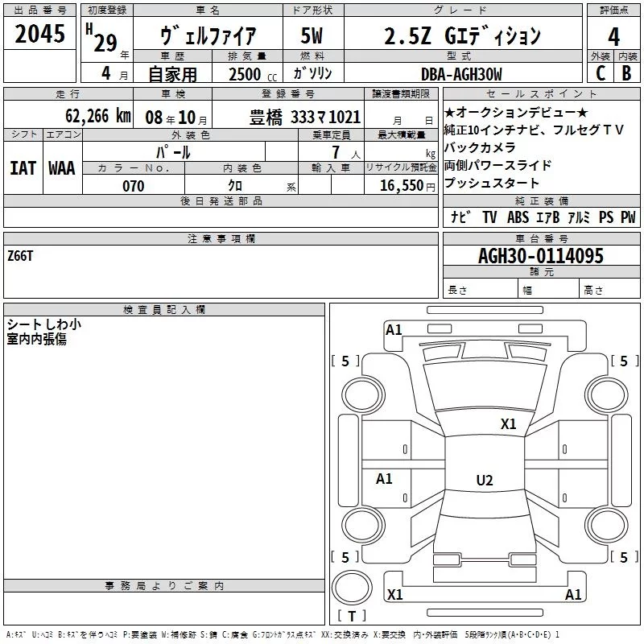Click registration number 豊橋 333マ1021
This screenshot has width=644, height=644.
point(305,118)
